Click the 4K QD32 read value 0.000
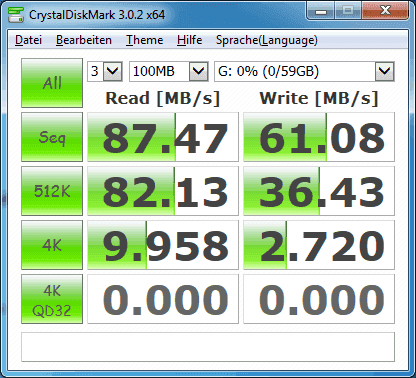 pyautogui.click(x=163, y=299)
